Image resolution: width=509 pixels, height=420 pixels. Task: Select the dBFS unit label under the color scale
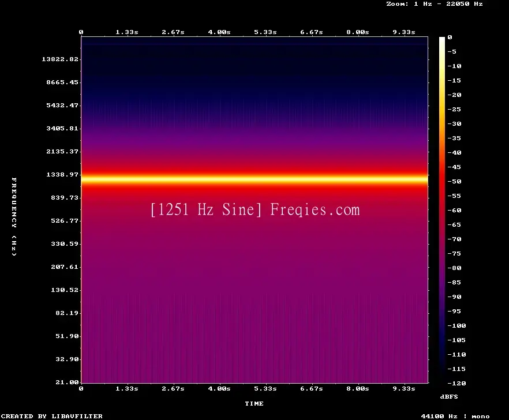pyautogui.click(x=449, y=396)
